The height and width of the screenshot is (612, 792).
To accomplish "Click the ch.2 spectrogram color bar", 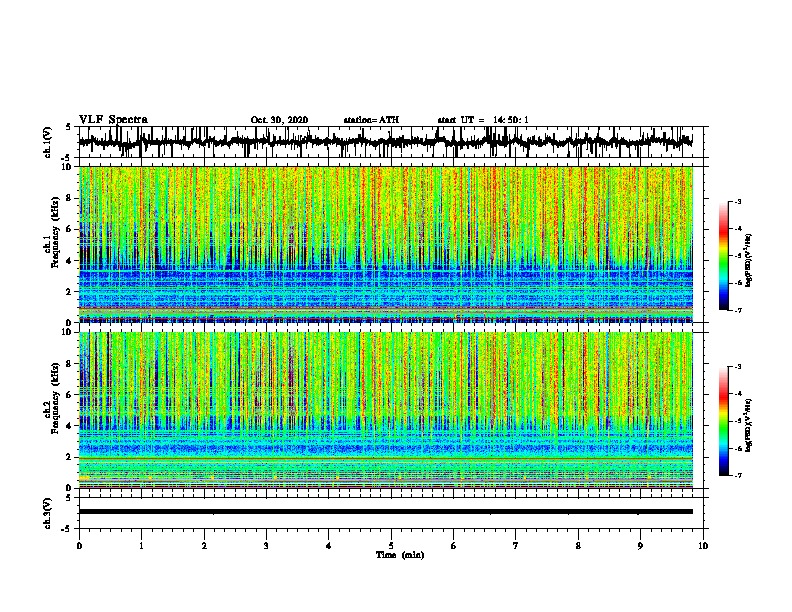I will click(x=724, y=421).
